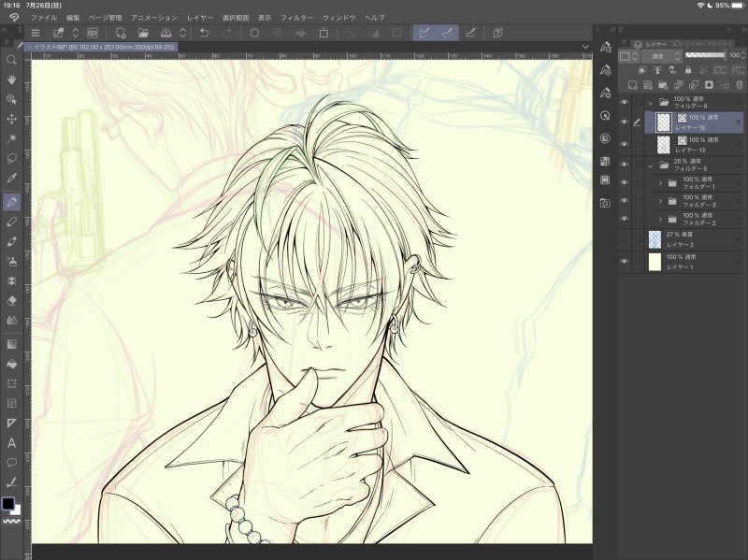748x560 pixels.
Task: Create new raster layer icon
Action: click(633, 85)
